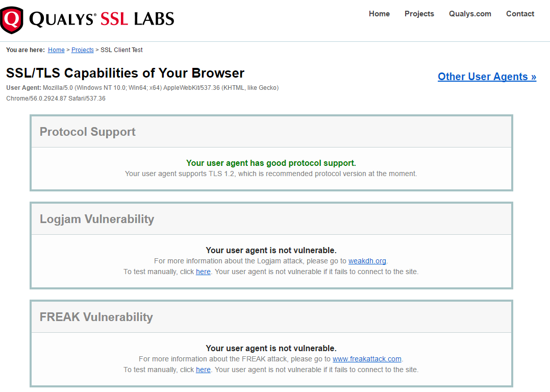Image resolution: width=550 pixels, height=392 pixels.
Task: Follow the Home breadcrumb link
Action: (56, 50)
